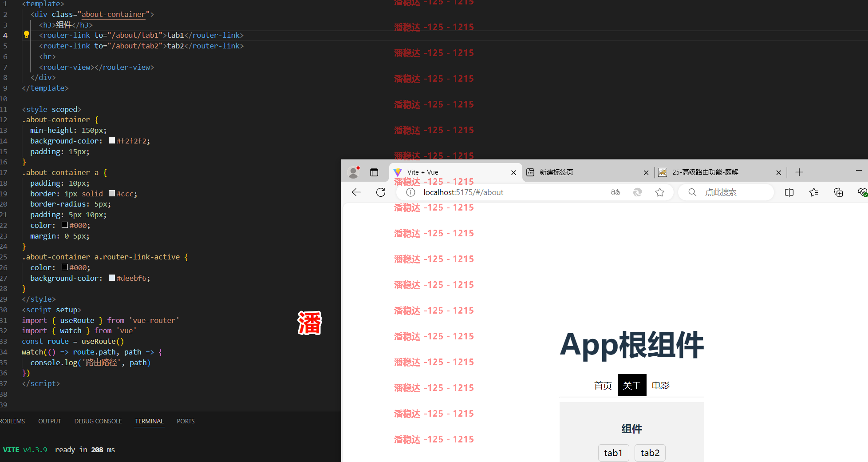
Task: Click the translate page icon in the address bar
Action: [x=615, y=192]
